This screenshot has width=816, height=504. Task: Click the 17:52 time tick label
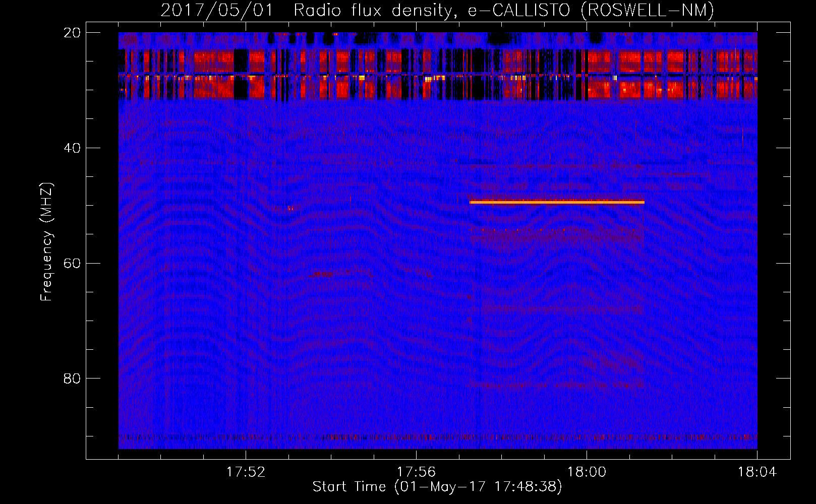(x=246, y=472)
